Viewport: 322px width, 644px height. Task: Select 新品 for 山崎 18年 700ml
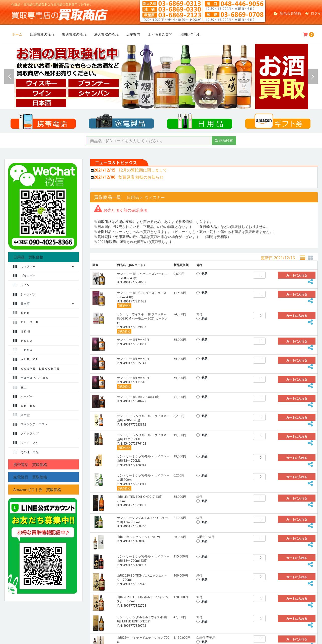click(x=198, y=556)
